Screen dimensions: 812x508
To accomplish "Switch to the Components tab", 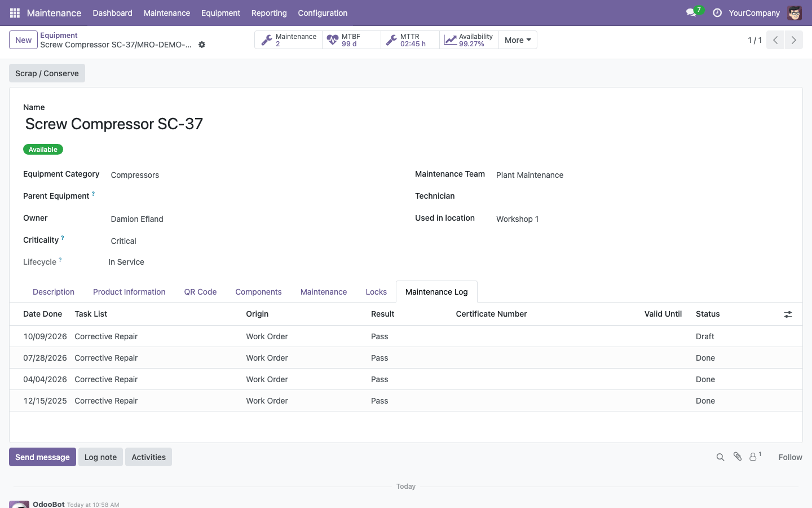I will click(x=258, y=292).
